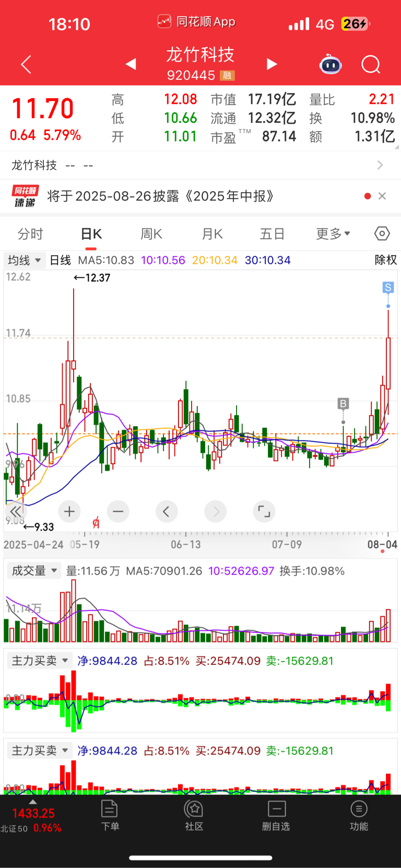Close the 速递 announcement banner
The height and width of the screenshot is (868, 401).
pos(382,196)
